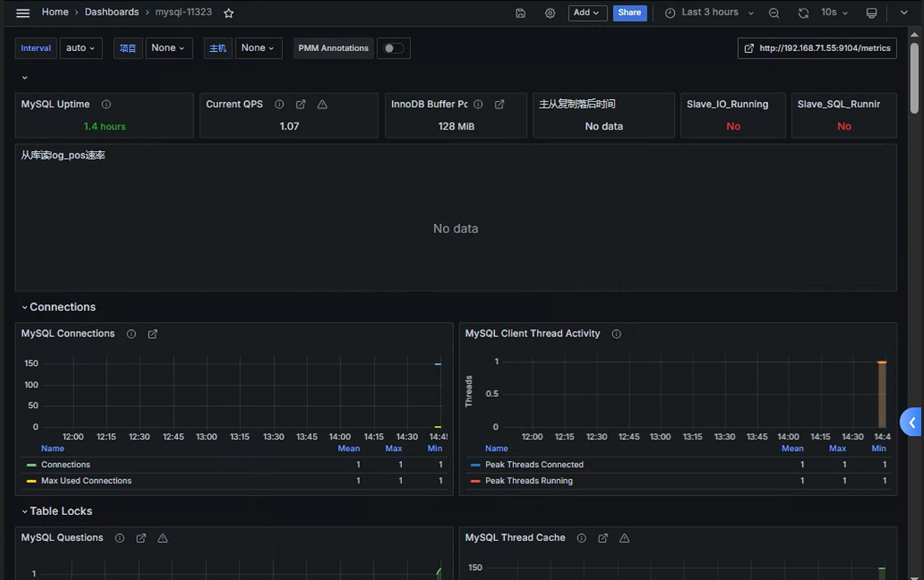Open the Add dropdown menu
The image size is (924, 580).
pyautogui.click(x=587, y=13)
